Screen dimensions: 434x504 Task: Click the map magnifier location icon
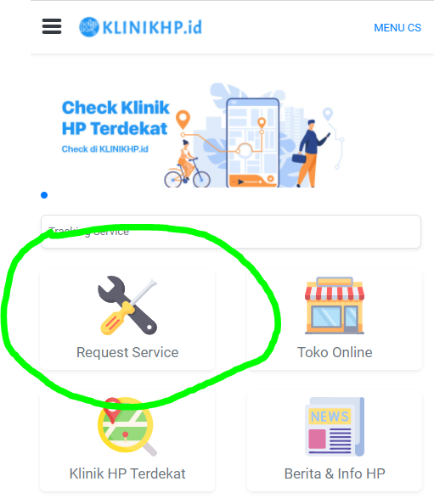pos(127,427)
